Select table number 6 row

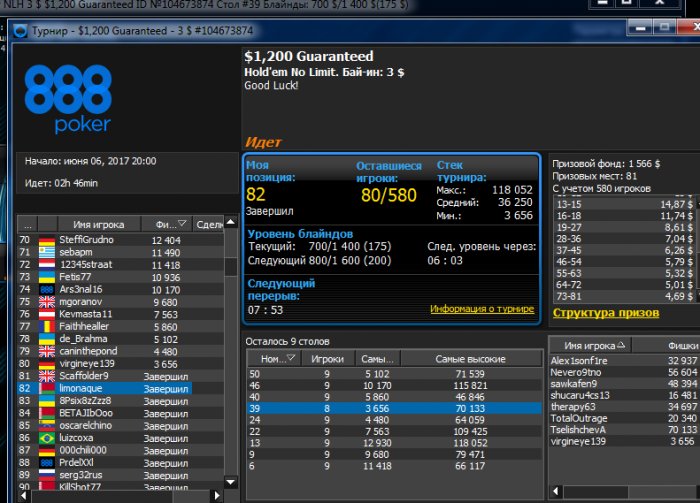tap(395, 466)
